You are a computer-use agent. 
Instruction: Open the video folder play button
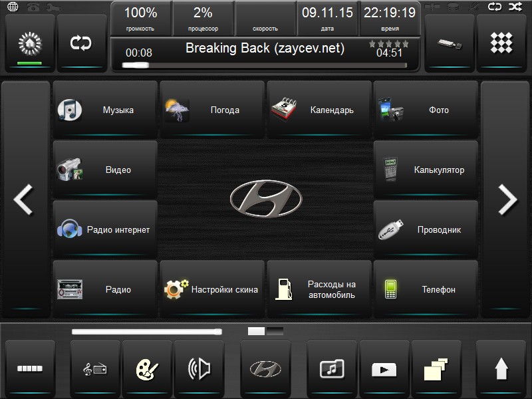click(384, 368)
